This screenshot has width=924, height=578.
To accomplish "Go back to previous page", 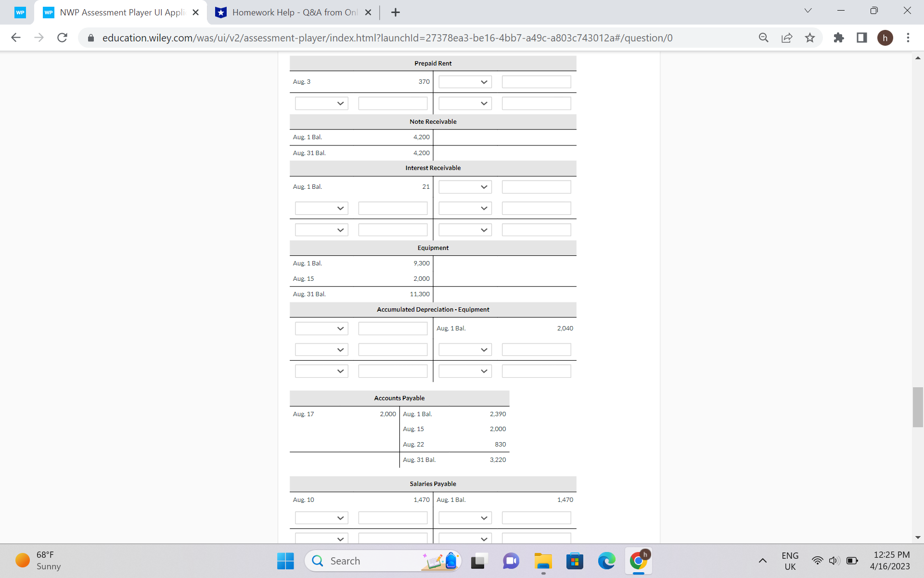I will pyautogui.click(x=16, y=38).
